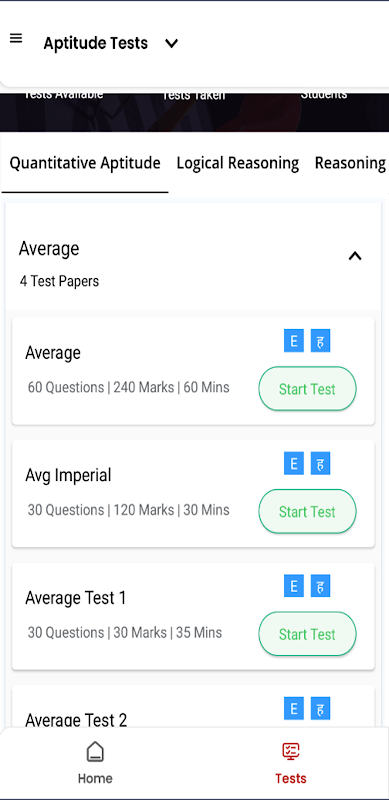Choose Hindi icon on Avg Imperial card
This screenshot has height=800, width=389.
tap(321, 464)
